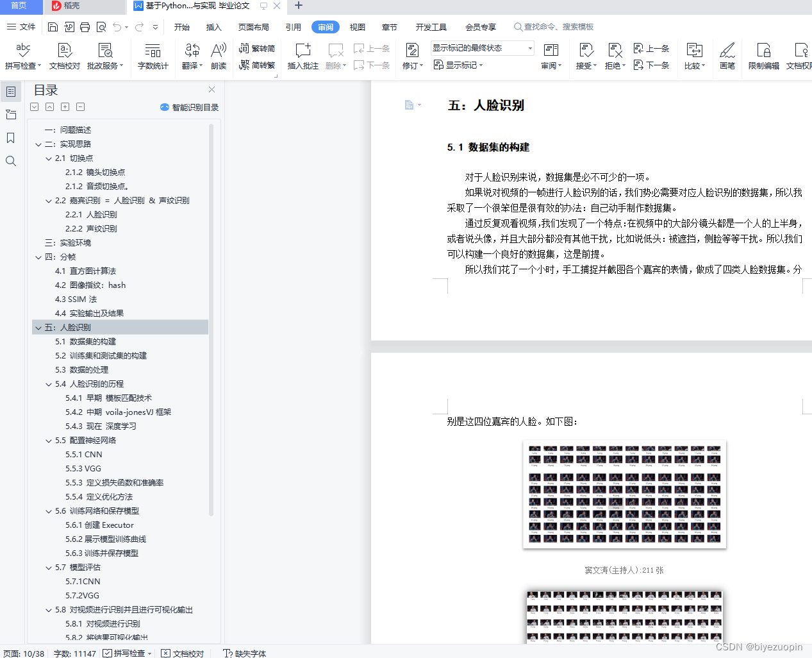Click the 智能识别目录 button
Image resolution: width=812 pixels, height=658 pixels.
(189, 107)
